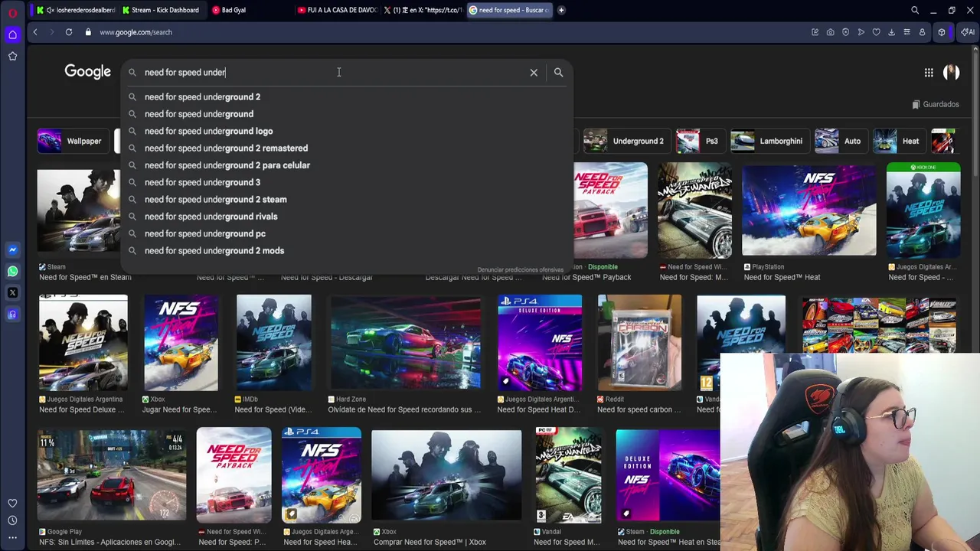980x551 pixels.
Task: Clear the search box with X
Action: tap(534, 72)
